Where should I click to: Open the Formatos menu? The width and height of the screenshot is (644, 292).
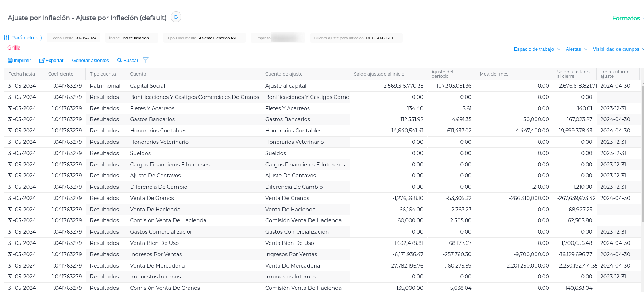coord(627,18)
